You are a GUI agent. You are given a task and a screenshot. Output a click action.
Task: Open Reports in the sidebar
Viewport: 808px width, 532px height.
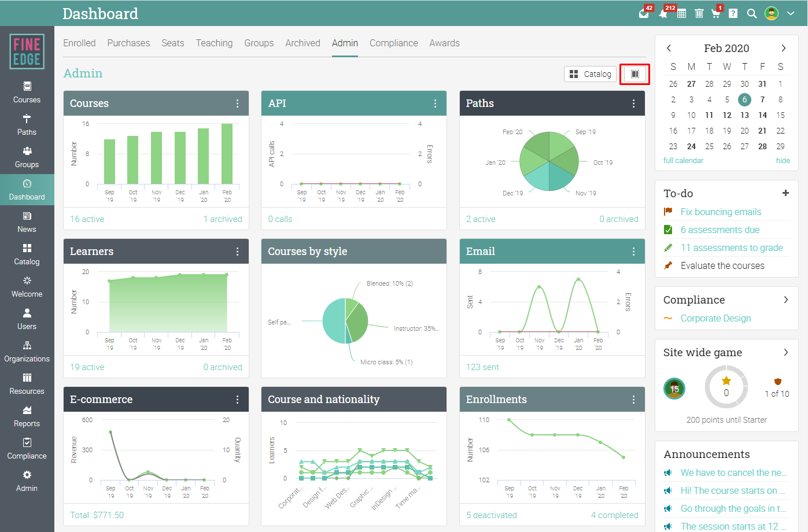tap(27, 416)
